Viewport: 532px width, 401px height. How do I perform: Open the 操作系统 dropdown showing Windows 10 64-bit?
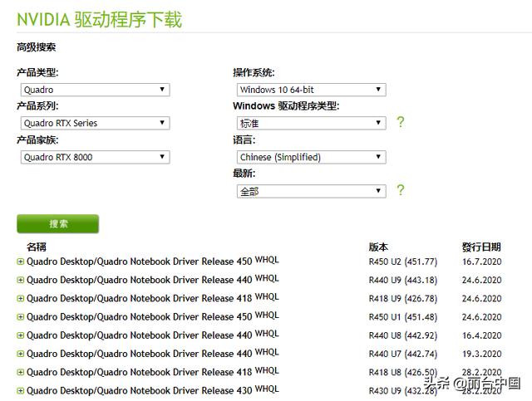[311, 90]
